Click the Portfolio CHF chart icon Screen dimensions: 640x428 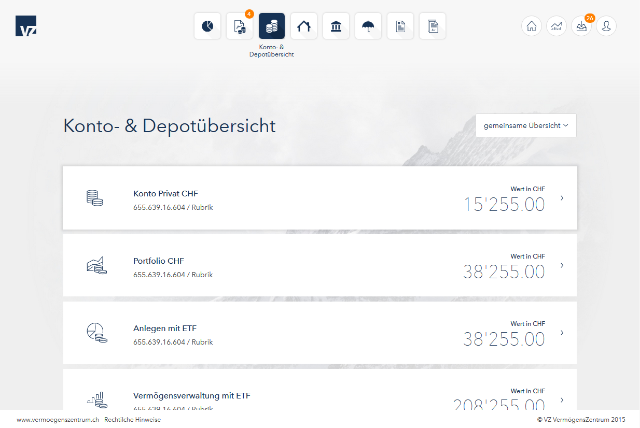click(97, 265)
